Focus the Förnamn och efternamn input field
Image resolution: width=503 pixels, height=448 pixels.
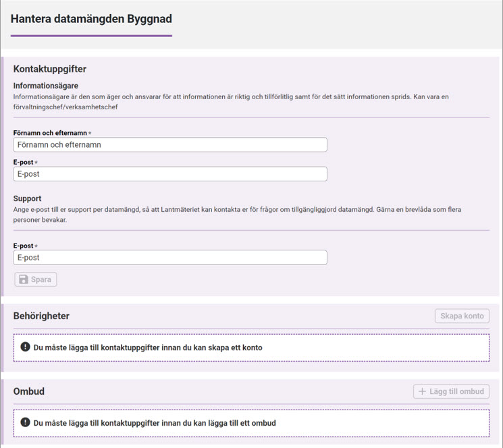point(170,145)
